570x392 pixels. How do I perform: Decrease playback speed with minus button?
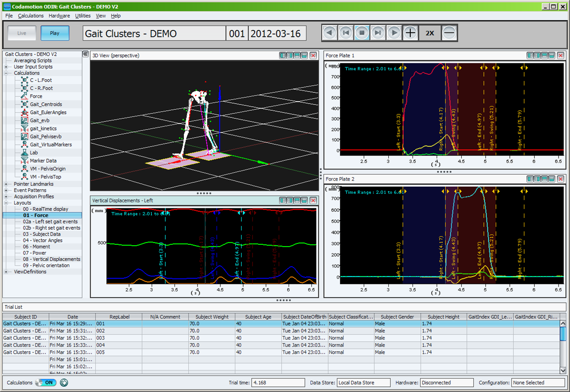tap(449, 33)
